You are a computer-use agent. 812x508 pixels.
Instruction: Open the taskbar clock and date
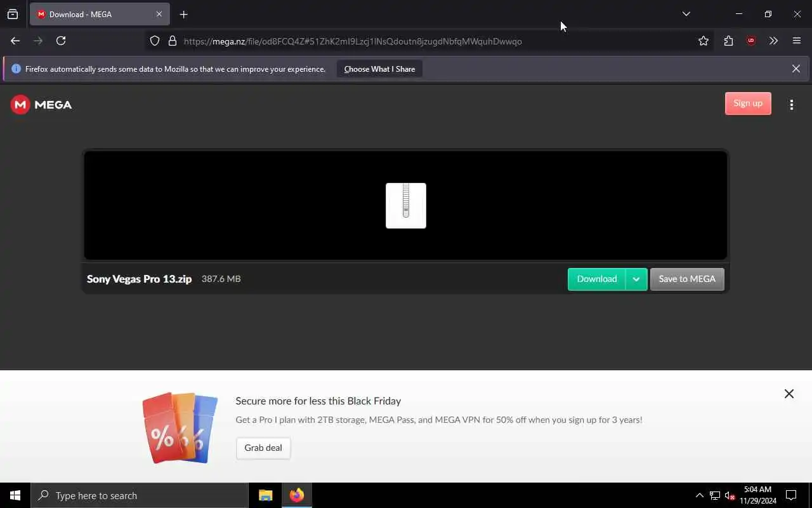coord(758,495)
